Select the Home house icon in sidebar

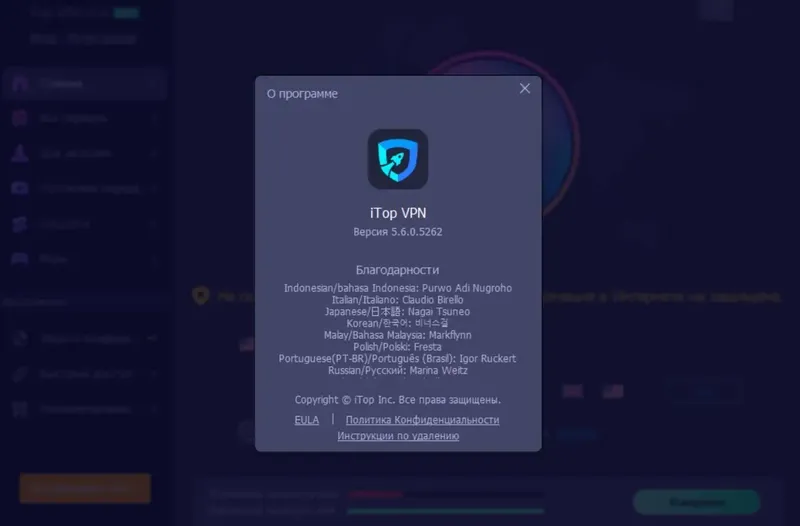tap(20, 84)
